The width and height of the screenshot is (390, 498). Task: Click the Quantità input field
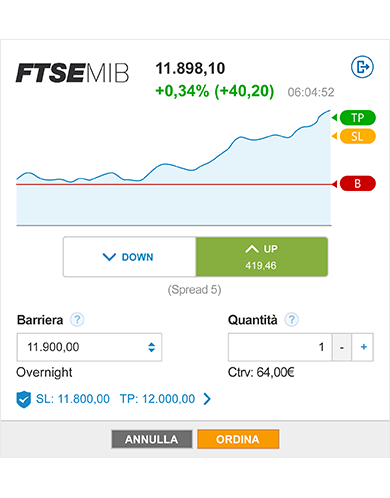[x=280, y=347]
